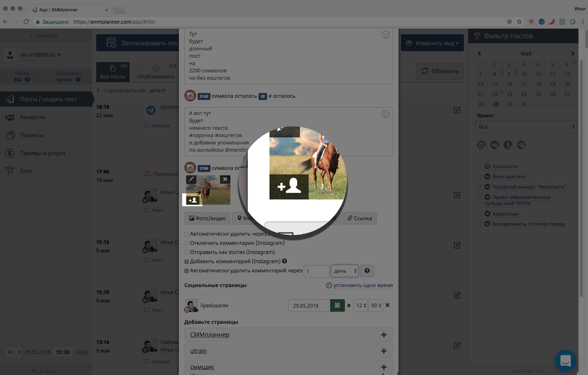Remove the horse photo with X icon

coord(225,179)
